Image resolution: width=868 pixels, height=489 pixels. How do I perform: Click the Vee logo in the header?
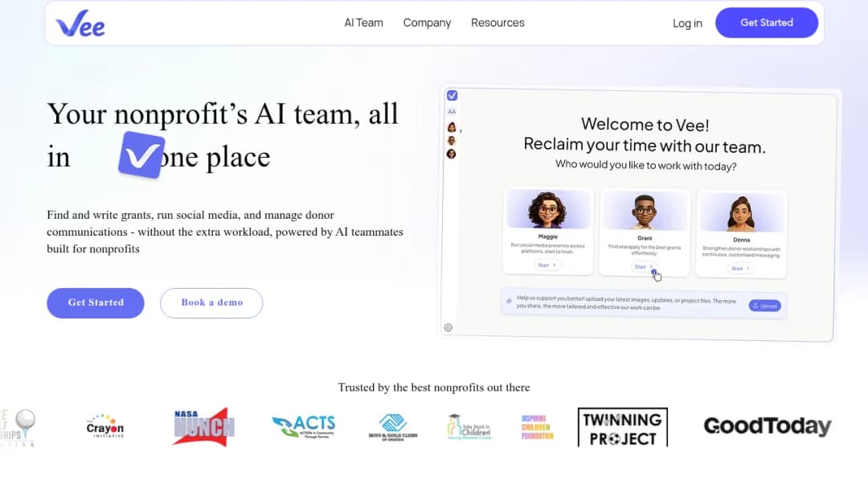tap(80, 24)
